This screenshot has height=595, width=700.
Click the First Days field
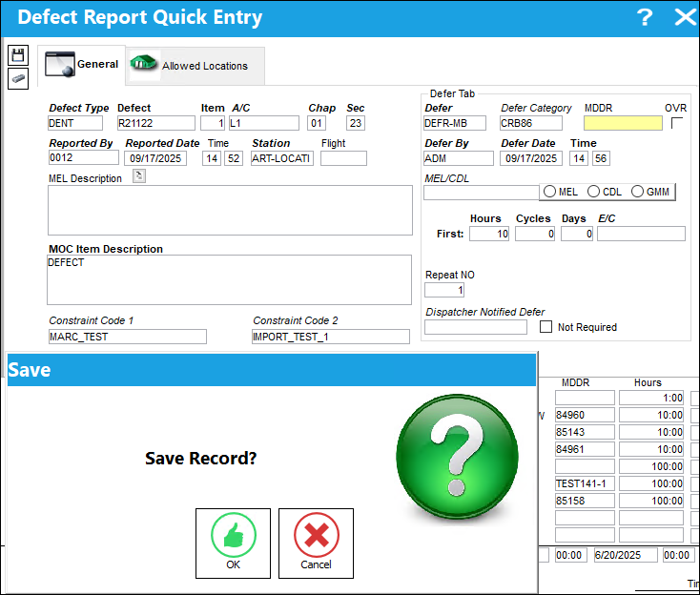point(577,234)
